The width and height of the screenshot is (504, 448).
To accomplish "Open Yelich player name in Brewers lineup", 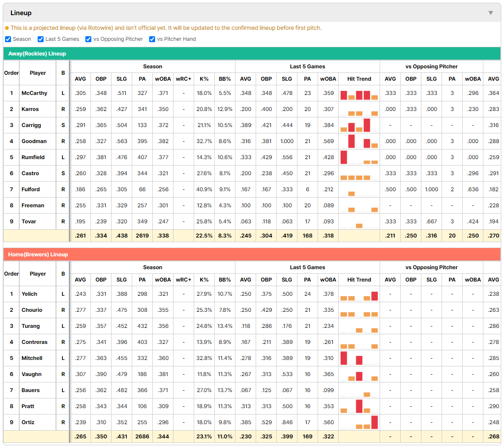I will pyautogui.click(x=29, y=294).
